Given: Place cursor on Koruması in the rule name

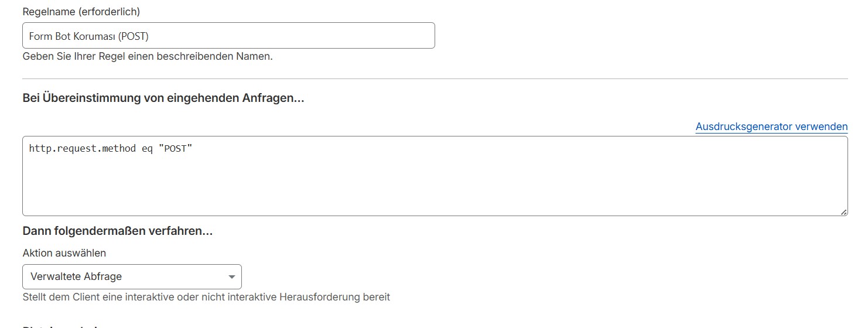Looking at the screenshot, I should (96, 36).
